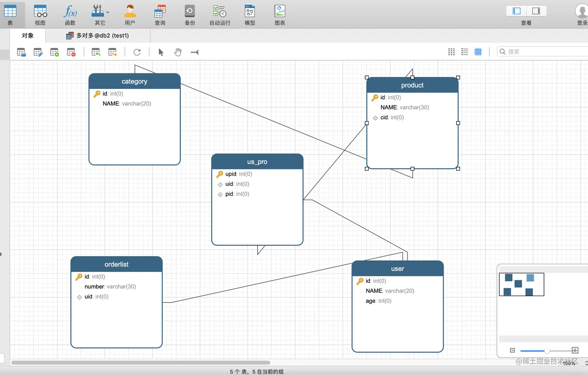Switch to the 对象 tab
The height and width of the screenshot is (375, 588).
click(x=28, y=36)
